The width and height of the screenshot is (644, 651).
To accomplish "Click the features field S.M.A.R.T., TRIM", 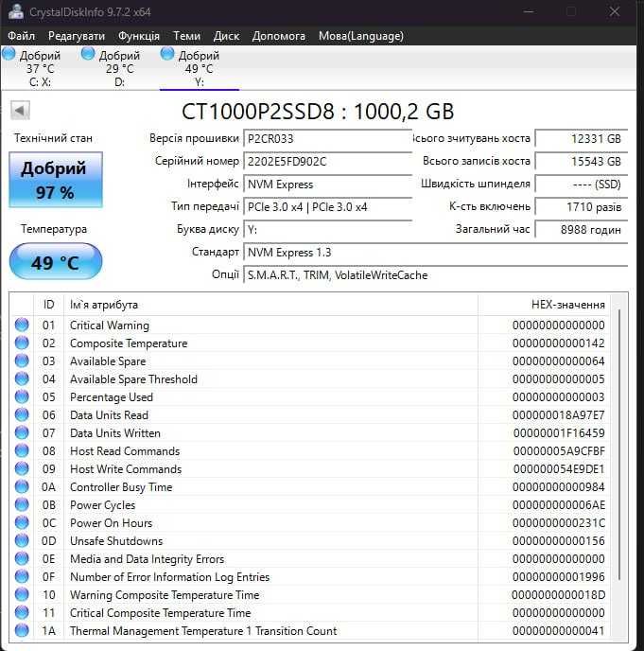I will [435, 275].
